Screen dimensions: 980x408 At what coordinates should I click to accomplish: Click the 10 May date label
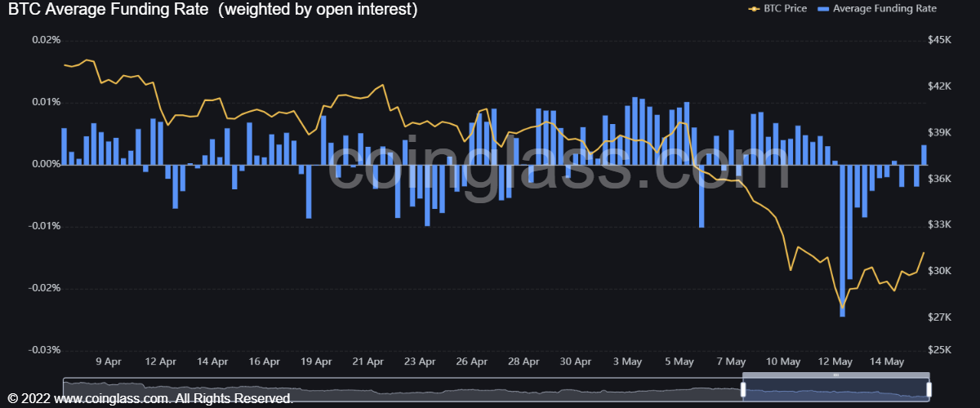pyautogui.click(x=782, y=361)
